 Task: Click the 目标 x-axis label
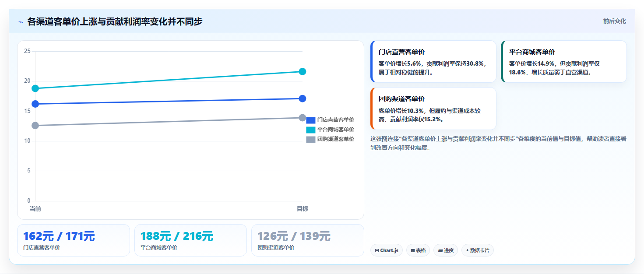[302, 209]
